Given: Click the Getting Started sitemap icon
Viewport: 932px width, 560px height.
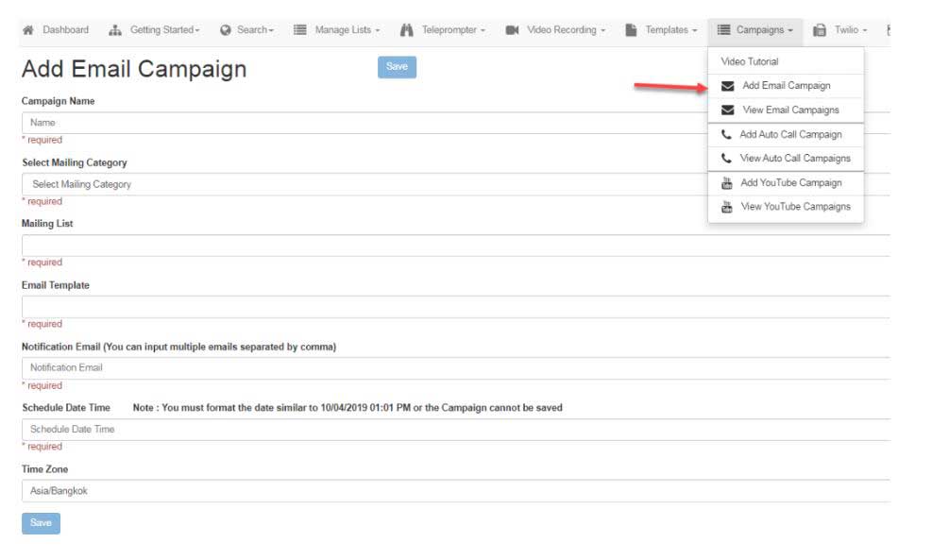Looking at the screenshot, I should 116,30.
